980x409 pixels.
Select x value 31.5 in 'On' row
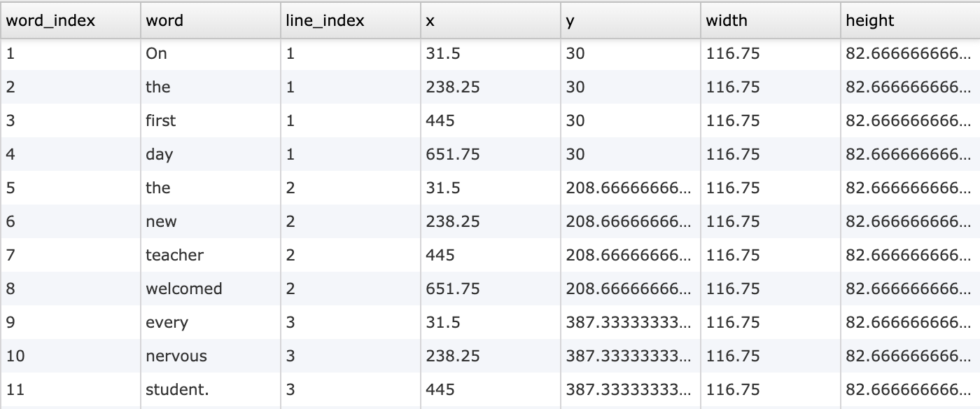click(490, 53)
